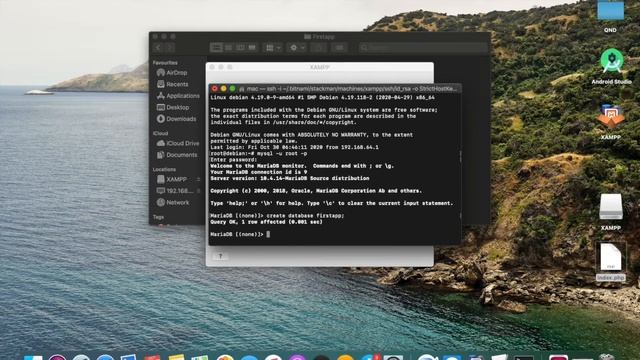Click Terminal title bar proxy icon

[242, 89]
